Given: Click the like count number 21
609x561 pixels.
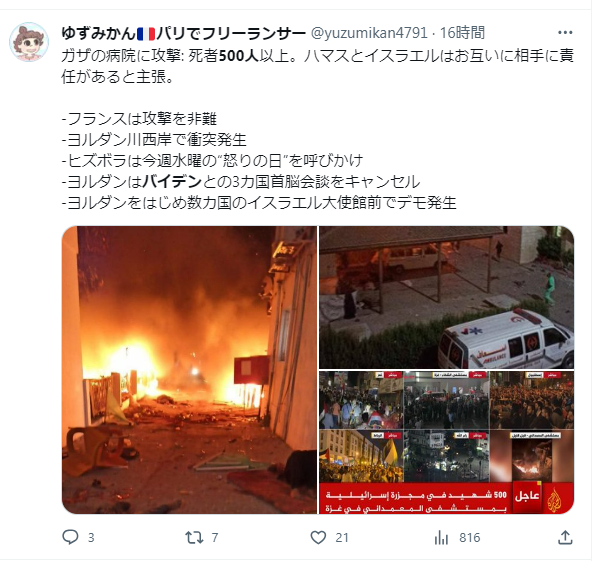Looking at the screenshot, I should 342,538.
